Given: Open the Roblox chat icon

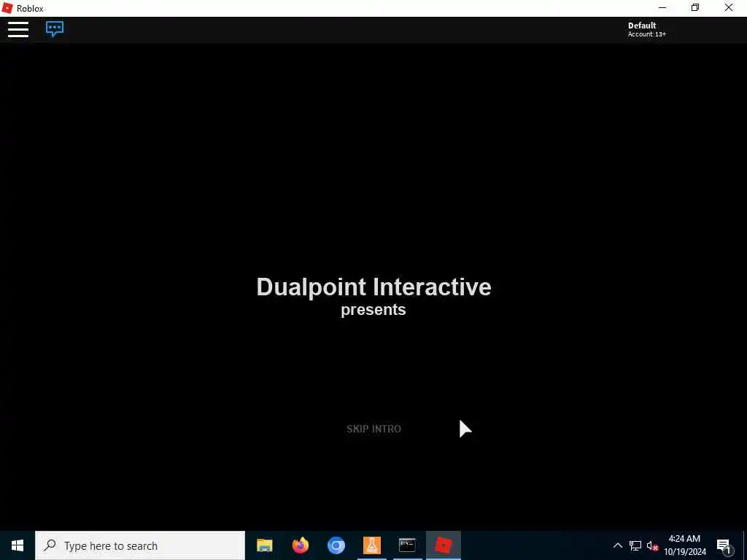Looking at the screenshot, I should 55,29.
